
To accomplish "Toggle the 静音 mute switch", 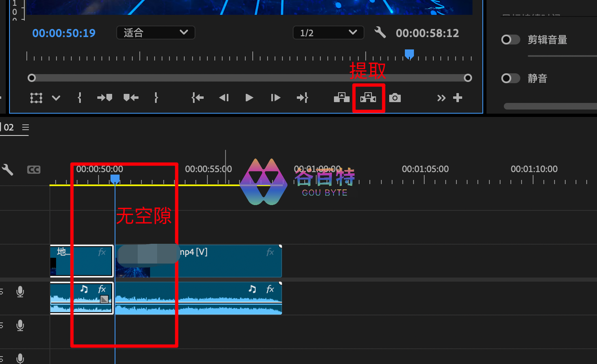I will pyautogui.click(x=510, y=78).
